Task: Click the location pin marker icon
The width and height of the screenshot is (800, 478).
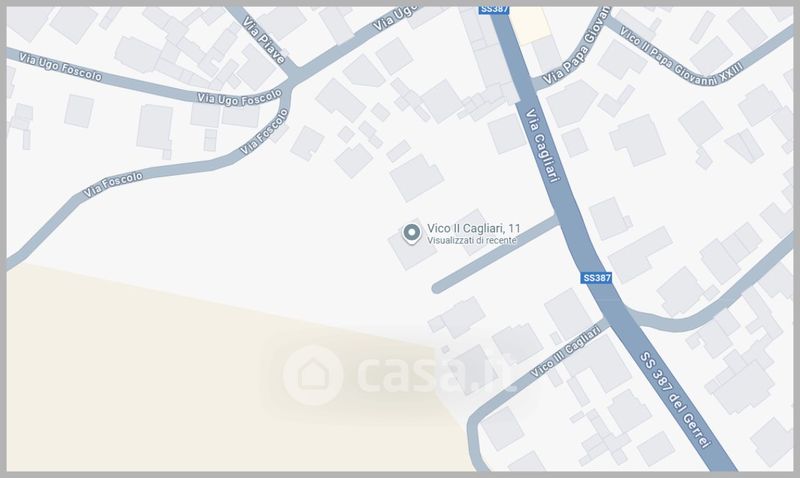Action: [x=411, y=234]
